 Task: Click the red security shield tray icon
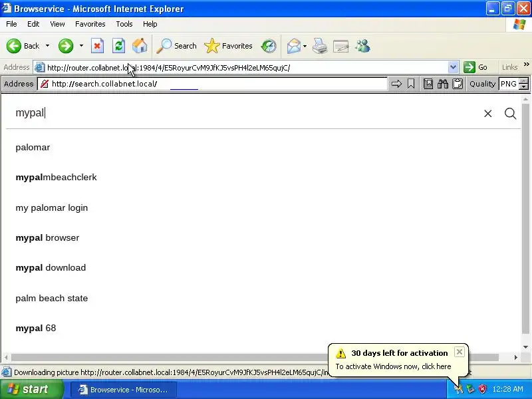[x=482, y=389]
